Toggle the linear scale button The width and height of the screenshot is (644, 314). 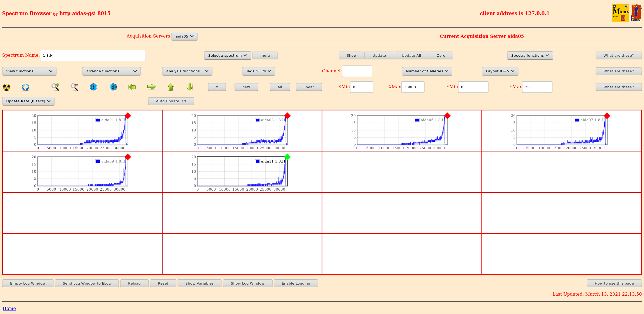[x=309, y=87]
